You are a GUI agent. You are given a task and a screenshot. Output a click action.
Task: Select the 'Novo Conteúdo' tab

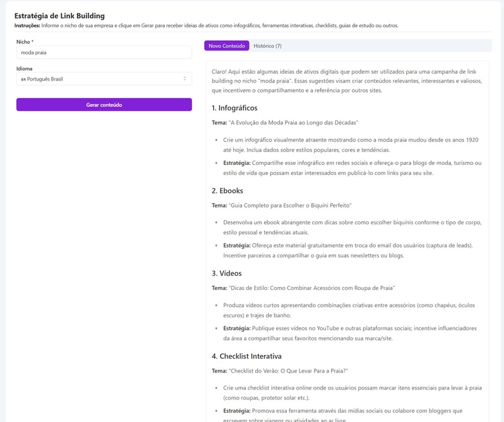click(227, 46)
